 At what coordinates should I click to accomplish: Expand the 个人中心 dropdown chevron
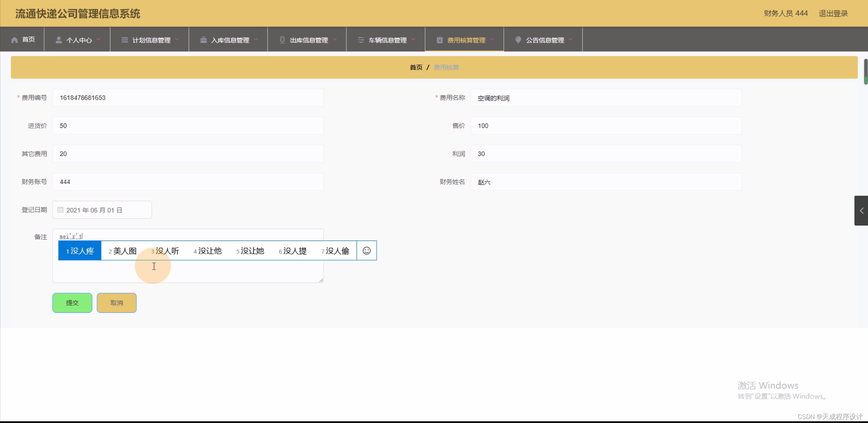[x=99, y=39]
